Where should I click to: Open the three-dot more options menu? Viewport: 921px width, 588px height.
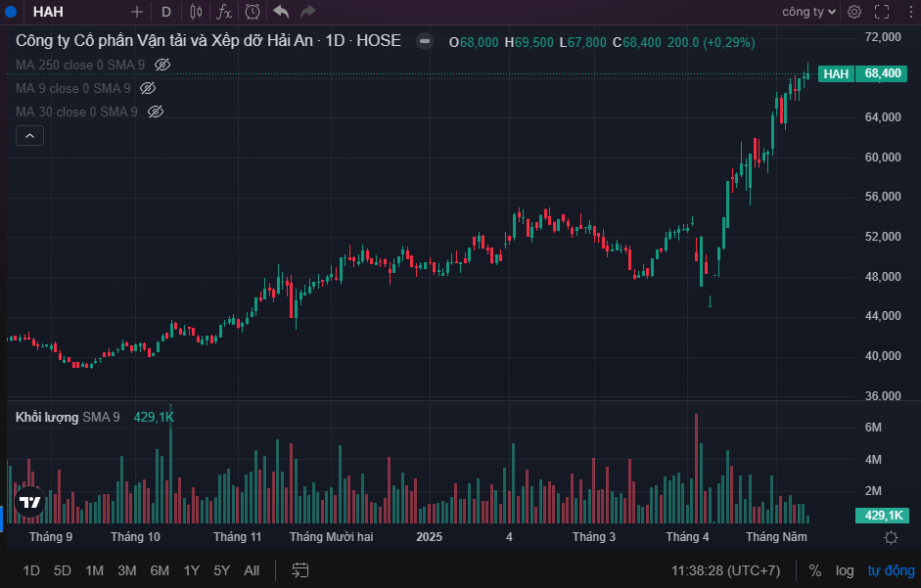(911, 12)
